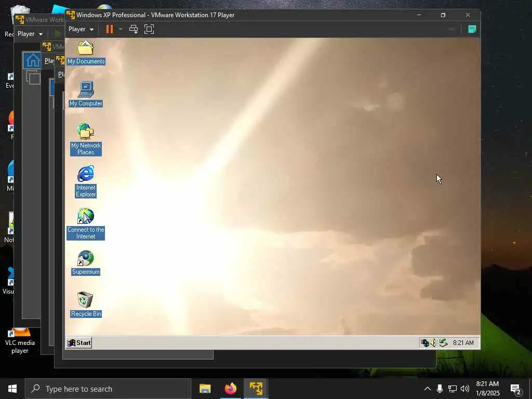Select Supermium browser shortcut
Viewport: 532px width, 399px height.
(x=86, y=263)
